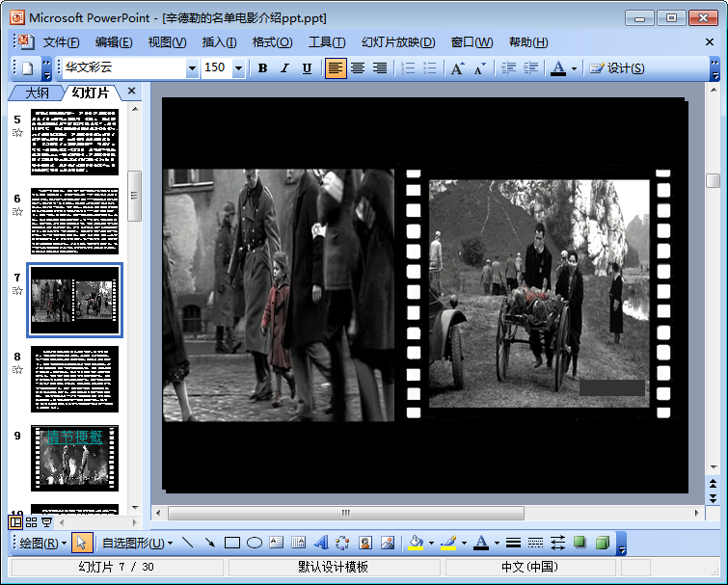
Task: Select the Line drawing tool
Action: tap(188, 543)
